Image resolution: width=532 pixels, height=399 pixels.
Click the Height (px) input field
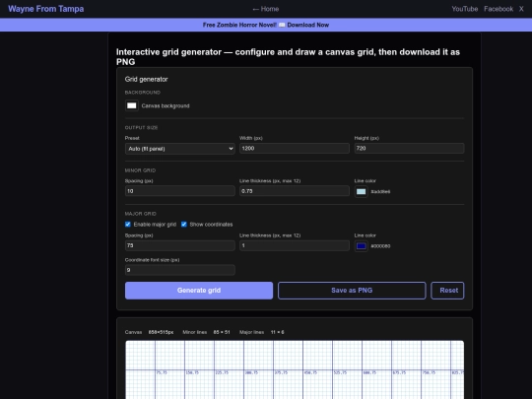(x=409, y=148)
